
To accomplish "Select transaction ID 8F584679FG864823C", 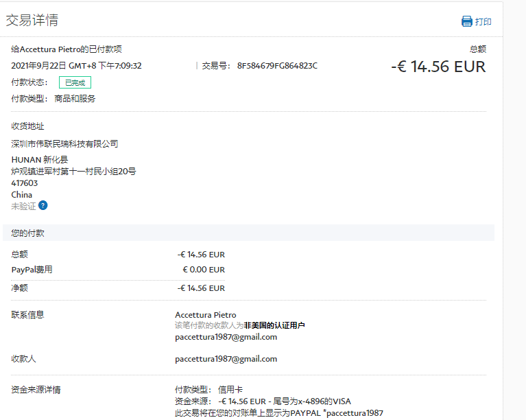I will click(277, 66).
